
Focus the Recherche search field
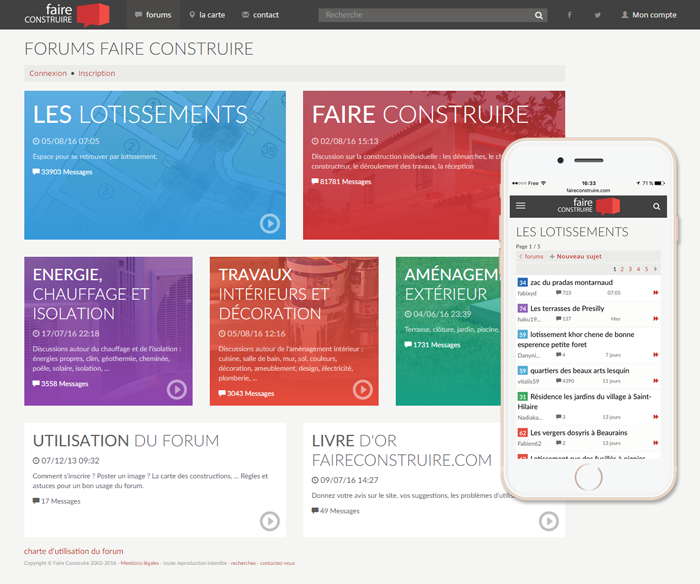[x=426, y=15]
